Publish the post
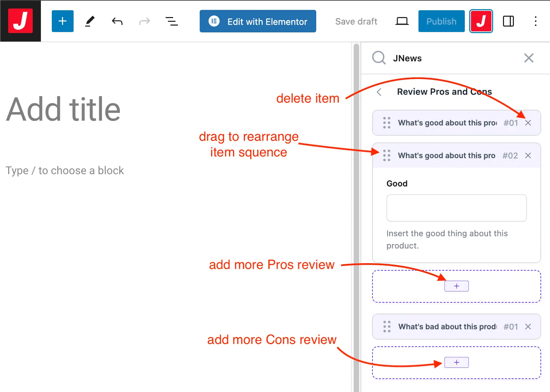550x392 pixels. tap(441, 21)
